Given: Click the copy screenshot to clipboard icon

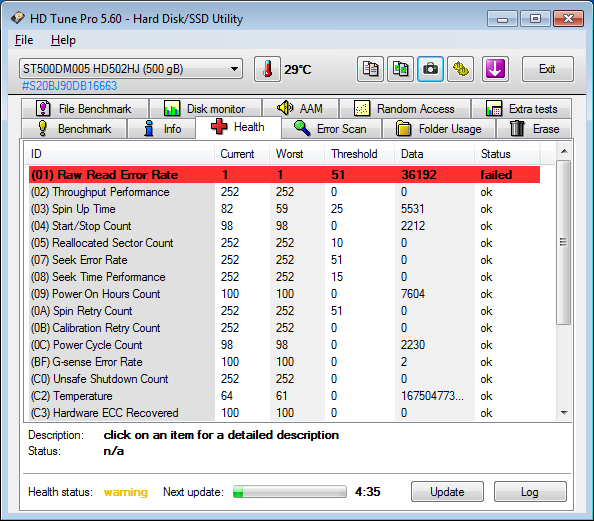Looking at the screenshot, I should click(x=400, y=69).
